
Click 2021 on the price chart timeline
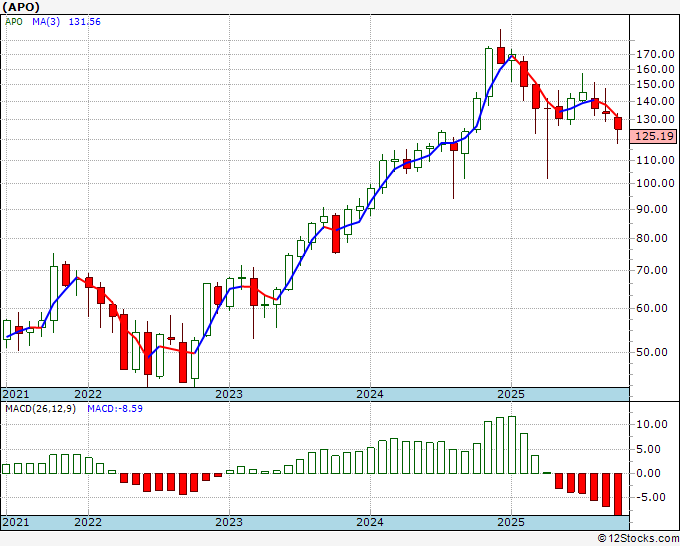pos(16,394)
